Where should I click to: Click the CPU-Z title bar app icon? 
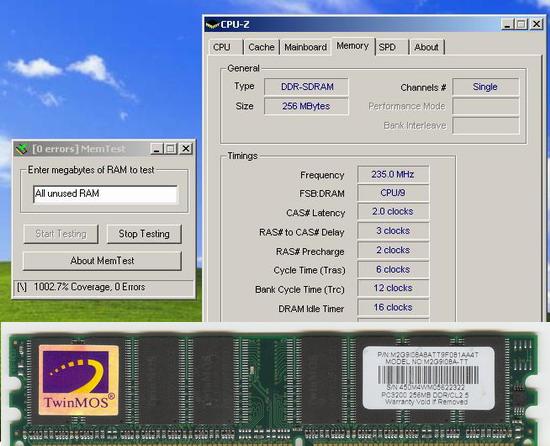pyautogui.click(x=212, y=25)
